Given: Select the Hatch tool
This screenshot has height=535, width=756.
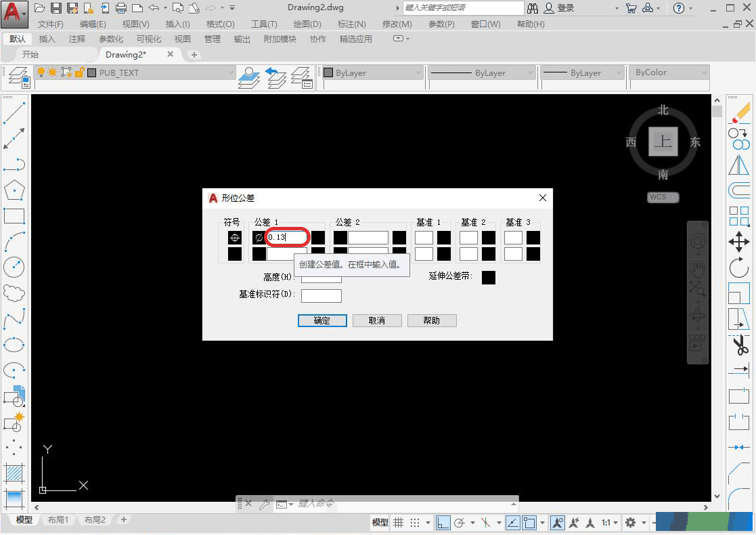Looking at the screenshot, I should [x=14, y=474].
